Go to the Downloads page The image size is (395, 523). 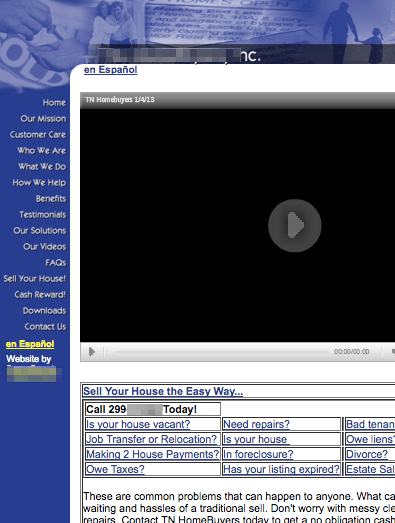point(44,311)
